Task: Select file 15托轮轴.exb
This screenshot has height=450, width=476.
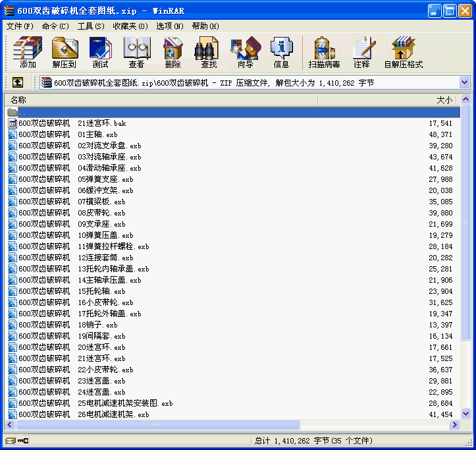Action: click(72, 291)
